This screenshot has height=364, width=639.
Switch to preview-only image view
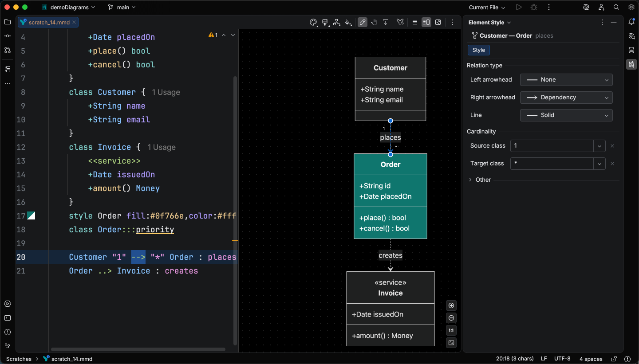(438, 22)
